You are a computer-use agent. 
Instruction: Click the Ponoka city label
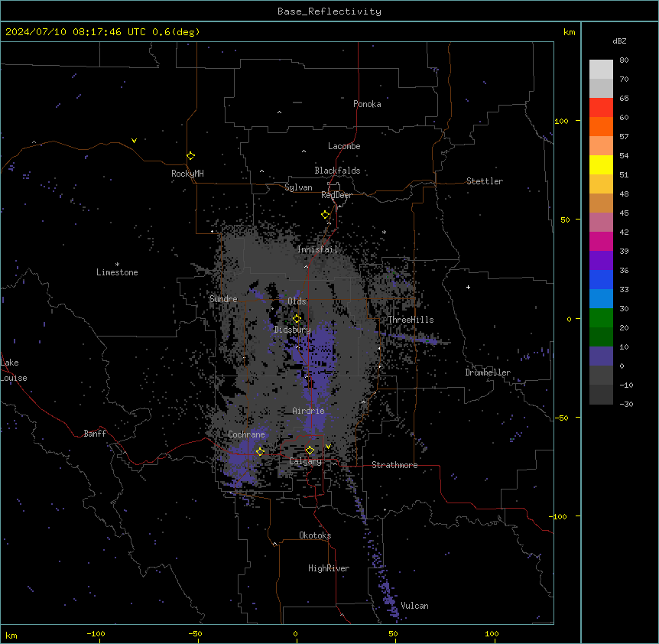(x=367, y=104)
